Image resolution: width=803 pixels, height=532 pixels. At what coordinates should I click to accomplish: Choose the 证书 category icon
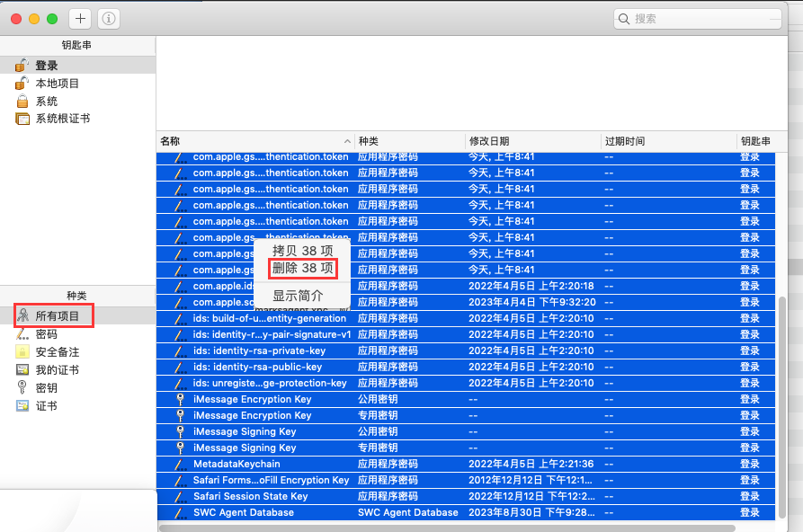(22, 405)
